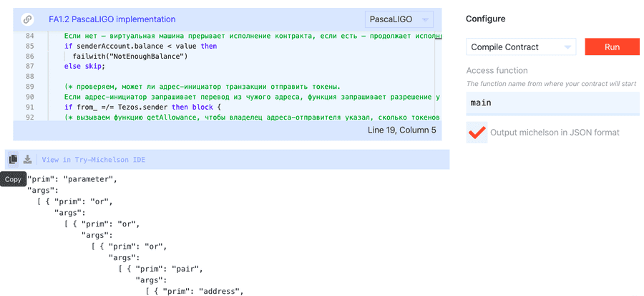This screenshot has height=296, width=644.
Task: Focus the Access function input containing main
Action: (552, 103)
